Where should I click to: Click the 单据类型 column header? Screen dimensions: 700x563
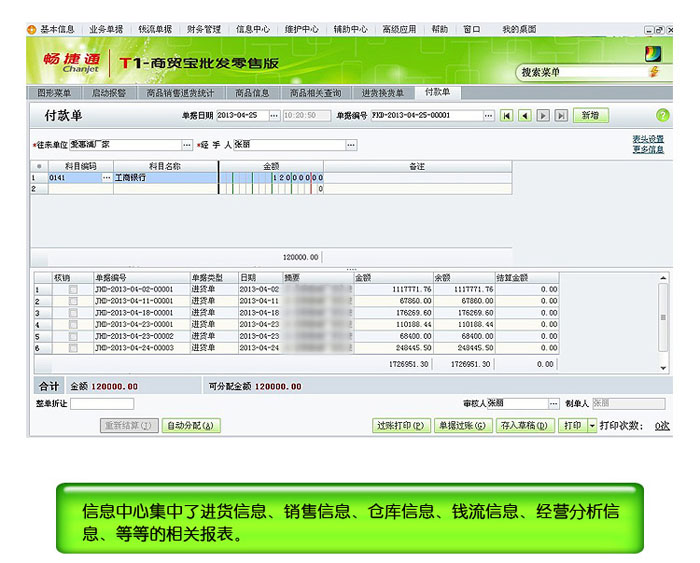(x=214, y=277)
